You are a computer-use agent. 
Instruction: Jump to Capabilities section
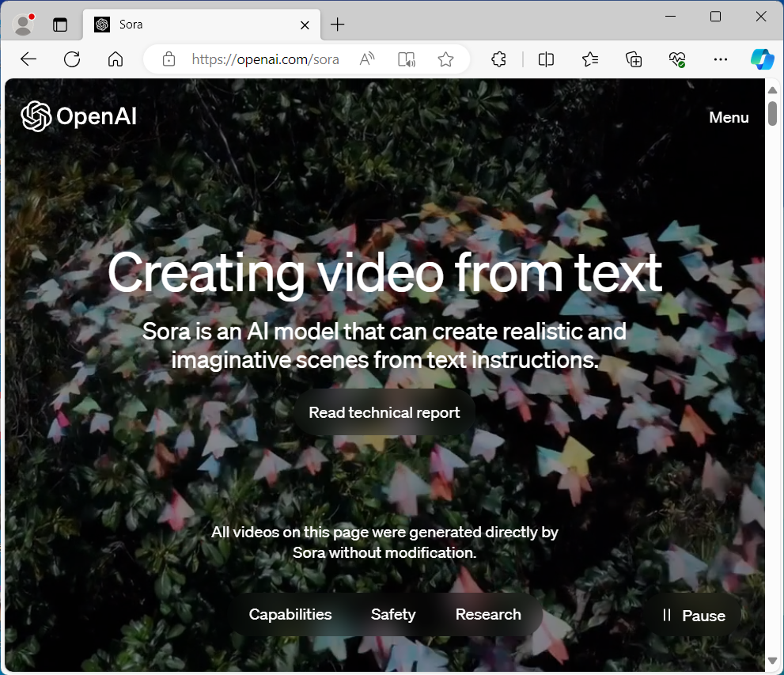coord(290,615)
